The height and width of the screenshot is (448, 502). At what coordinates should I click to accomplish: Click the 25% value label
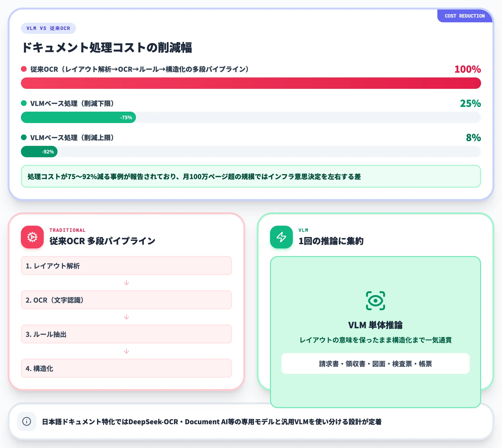pos(470,103)
